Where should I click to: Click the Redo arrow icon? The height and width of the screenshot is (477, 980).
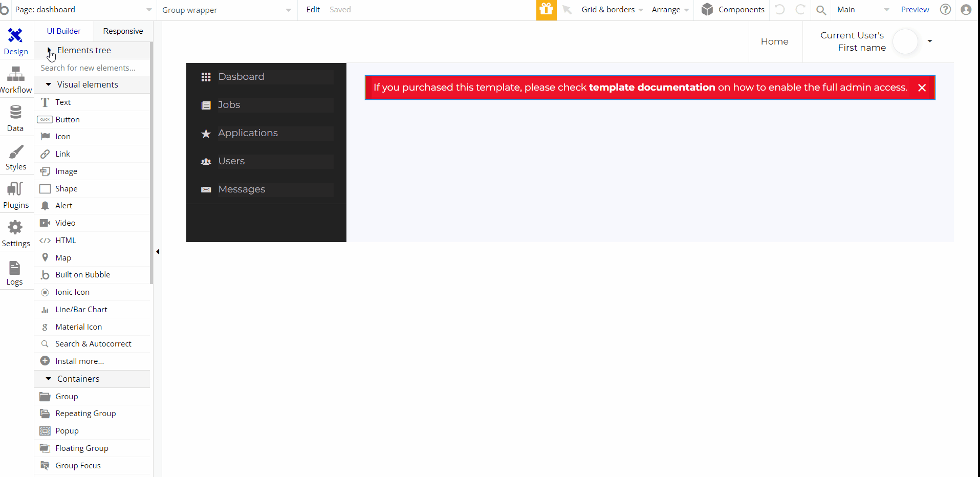(800, 10)
